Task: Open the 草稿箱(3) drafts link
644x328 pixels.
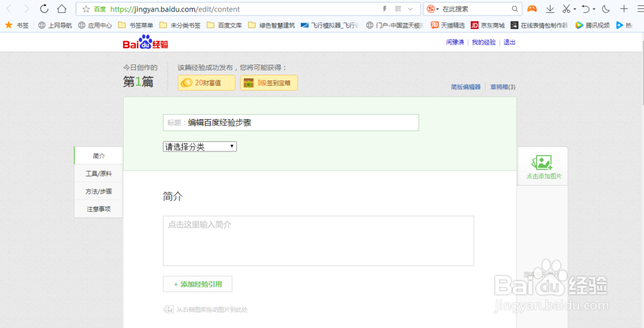Action: 503,87
